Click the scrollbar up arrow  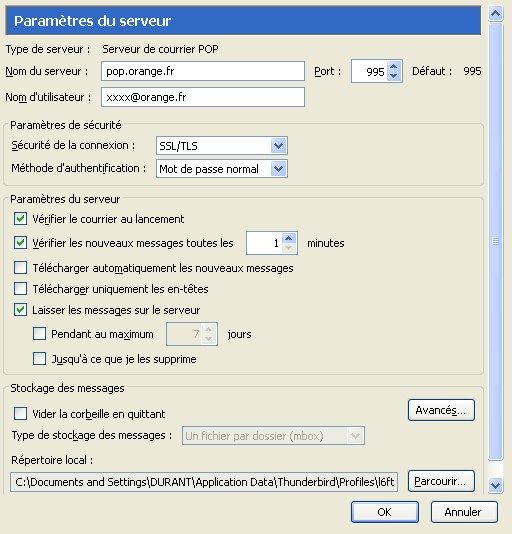tap(496, 14)
